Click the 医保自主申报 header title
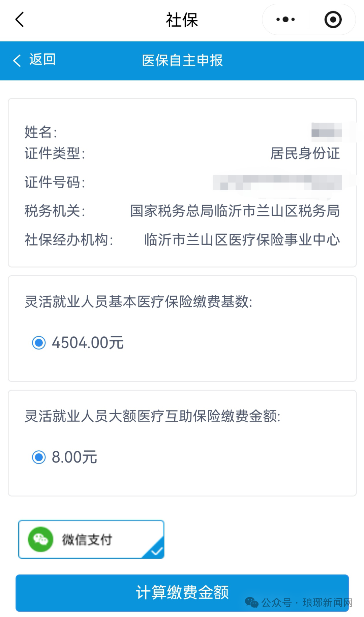This screenshot has height=617, width=364. point(182,60)
